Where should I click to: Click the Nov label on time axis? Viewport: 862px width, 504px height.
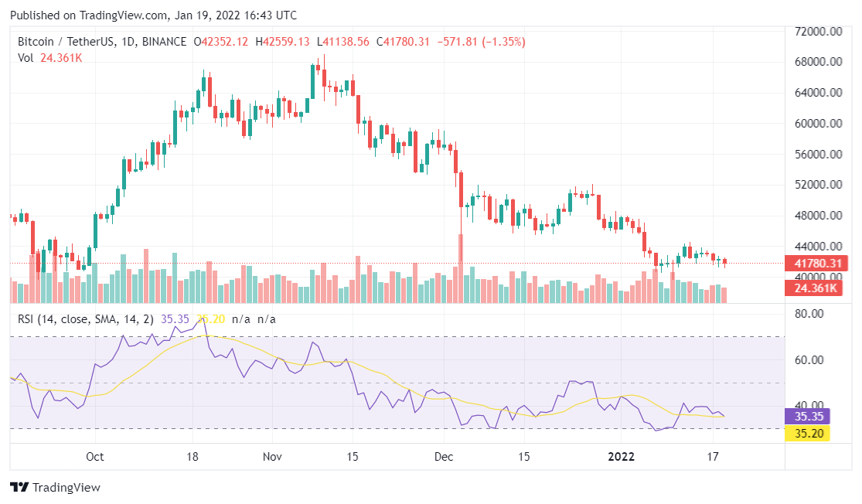[x=271, y=456]
